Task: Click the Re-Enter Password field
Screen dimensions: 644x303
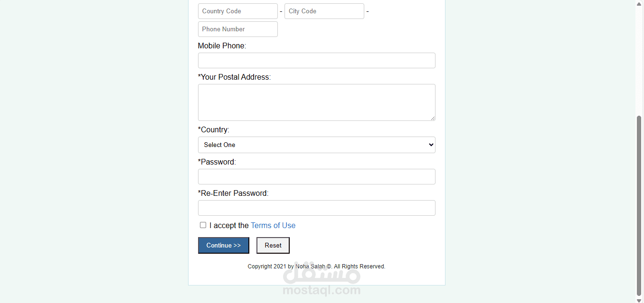Action: [x=317, y=208]
